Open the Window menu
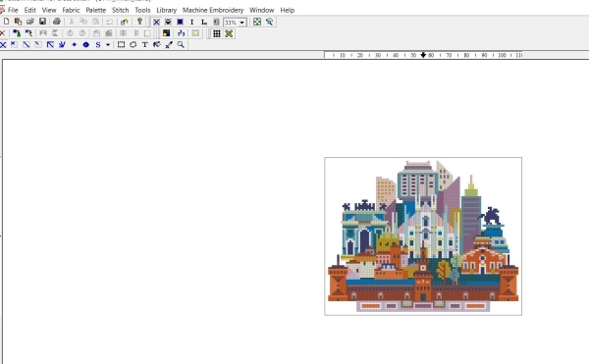The width and height of the screenshot is (589, 364). [x=262, y=10]
